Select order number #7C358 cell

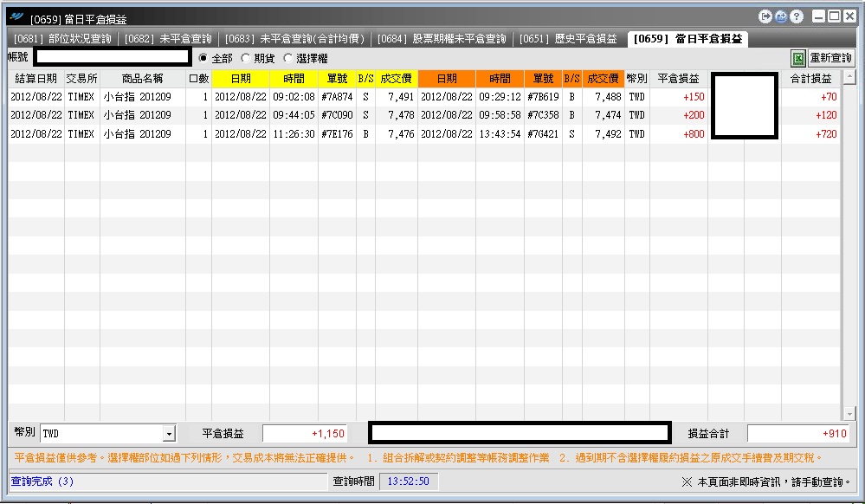543,115
